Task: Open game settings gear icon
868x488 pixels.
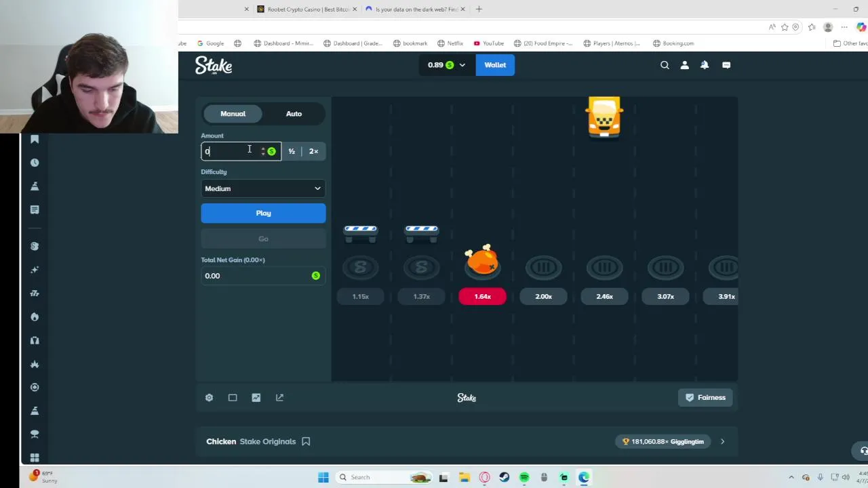Action: click(209, 398)
